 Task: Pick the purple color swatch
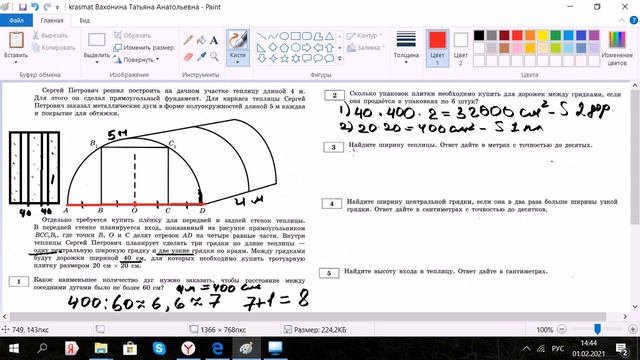point(594,36)
